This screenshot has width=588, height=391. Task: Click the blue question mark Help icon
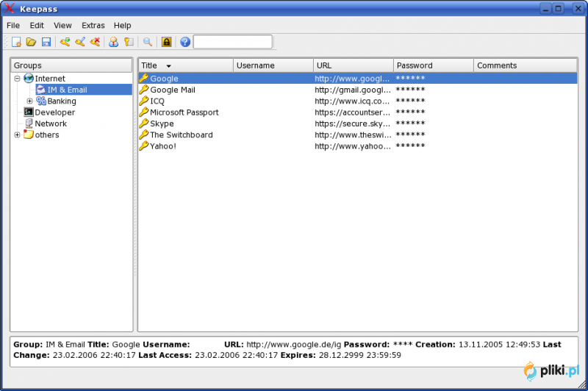click(185, 42)
